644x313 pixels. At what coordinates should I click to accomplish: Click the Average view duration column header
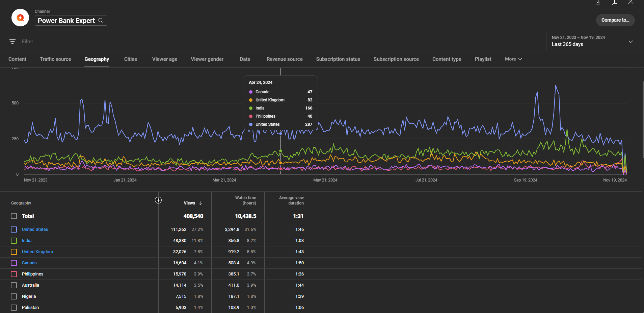(291, 200)
